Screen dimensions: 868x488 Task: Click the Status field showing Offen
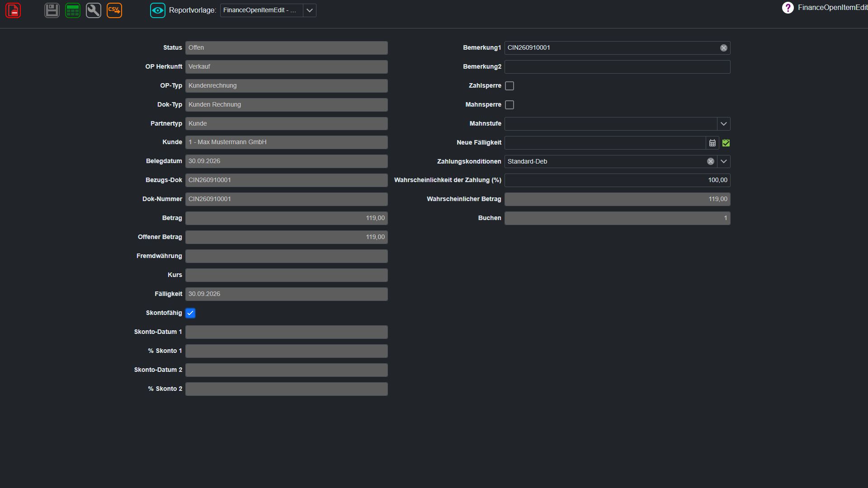(287, 48)
